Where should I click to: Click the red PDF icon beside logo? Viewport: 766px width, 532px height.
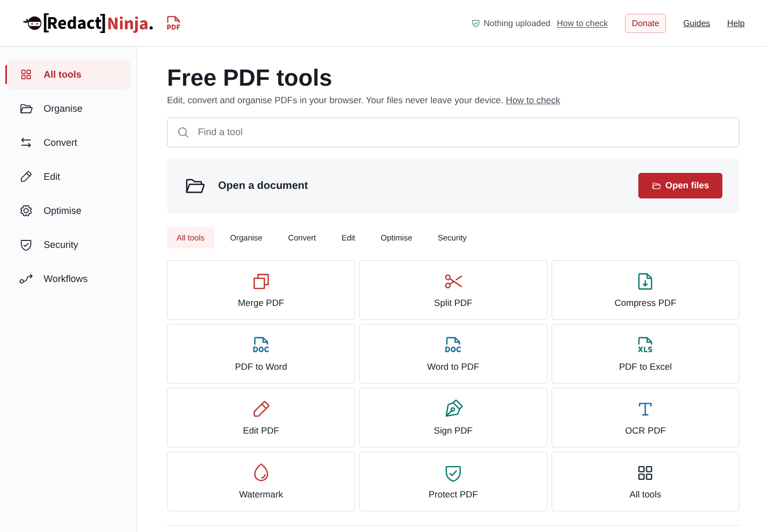(x=173, y=23)
